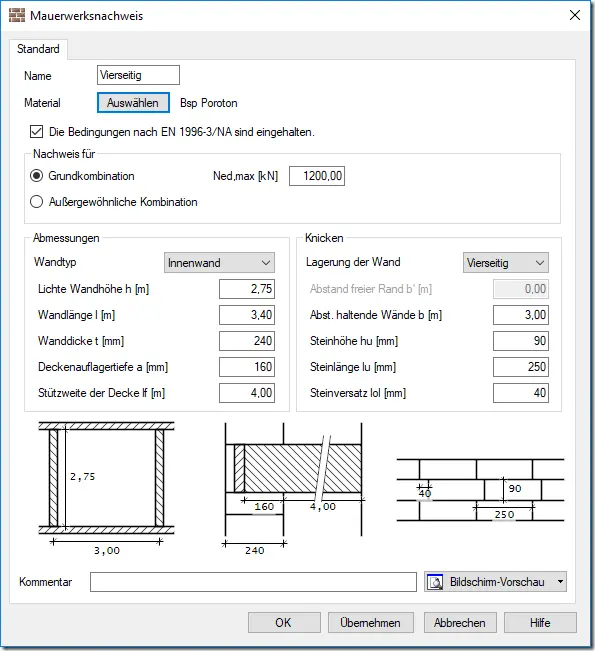Select Außergewöhnliche Kombination radio option
The width and height of the screenshot is (595, 651).
pyautogui.click(x=37, y=202)
